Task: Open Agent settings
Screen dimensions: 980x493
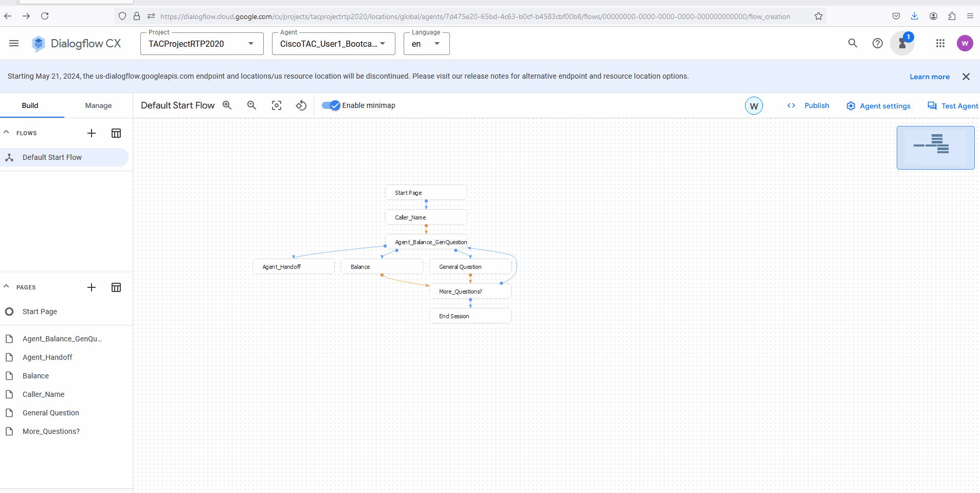Action: tap(878, 106)
